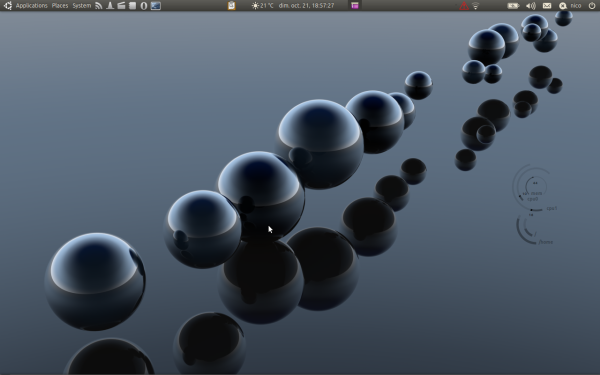Open the clipboard manager applet
This screenshot has width=600, height=375.
[231, 5]
